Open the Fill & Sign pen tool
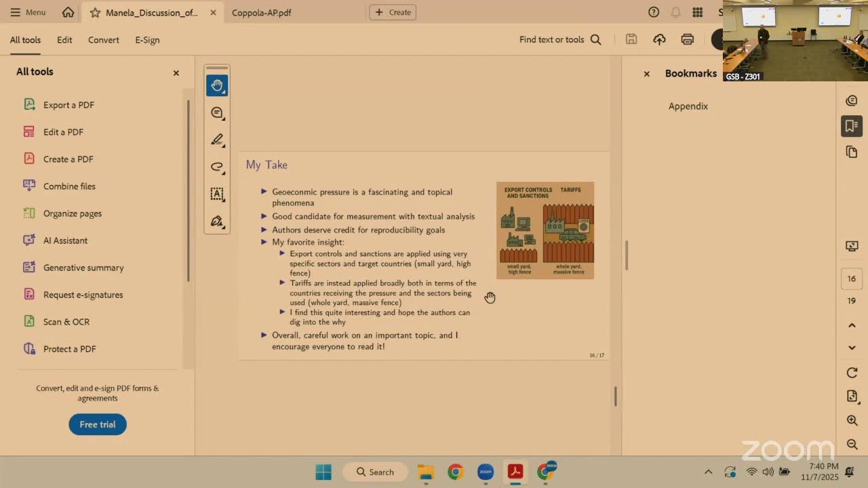The image size is (868, 488). click(x=217, y=221)
